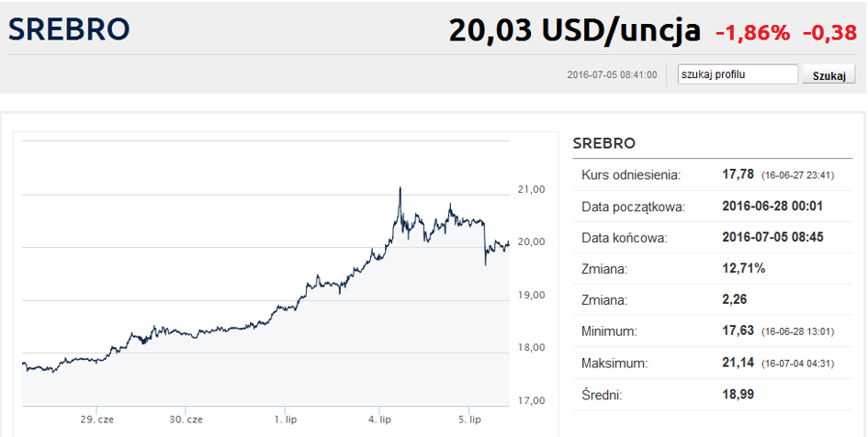Click the '30. cze' date label
Viewport: 868px width, 437px height.
(186, 420)
